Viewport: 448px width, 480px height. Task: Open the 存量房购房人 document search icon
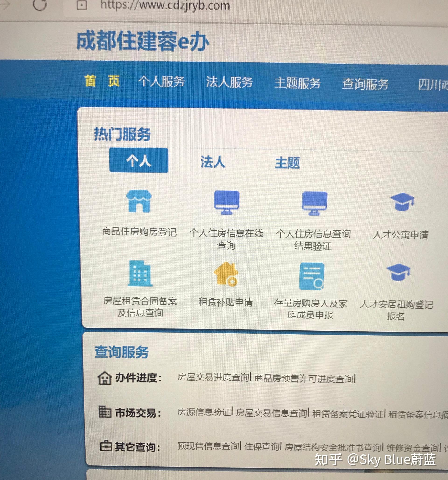[x=311, y=276]
